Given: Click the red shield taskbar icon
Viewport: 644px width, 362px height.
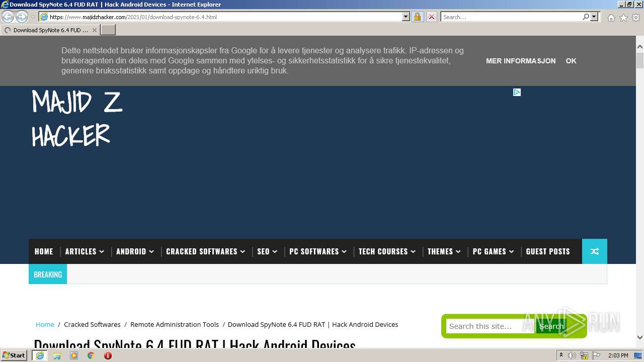Looking at the screenshot, I should click(108, 355).
